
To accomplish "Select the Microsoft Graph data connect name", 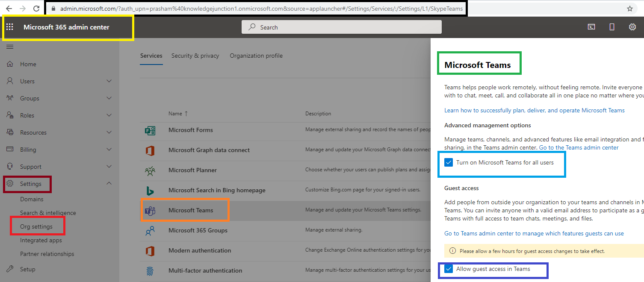I will tap(209, 150).
